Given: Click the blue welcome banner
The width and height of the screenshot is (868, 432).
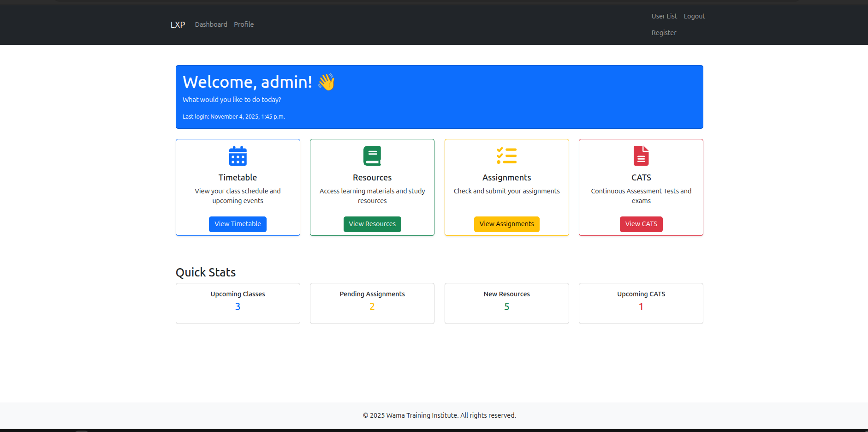Looking at the screenshot, I should coord(439,97).
